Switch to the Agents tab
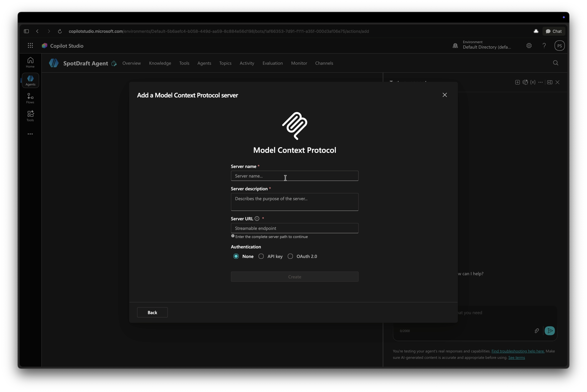 204,63
